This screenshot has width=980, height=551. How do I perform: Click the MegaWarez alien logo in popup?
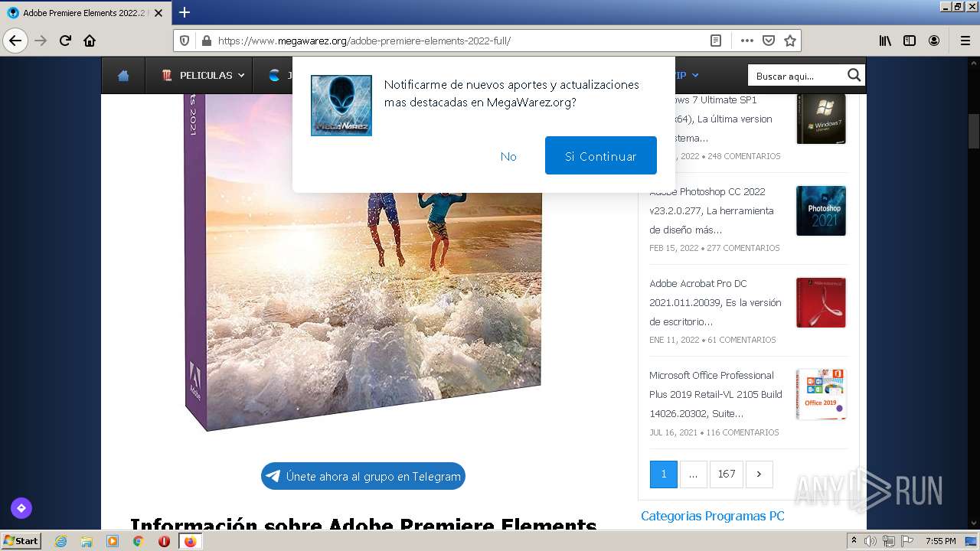coord(341,106)
